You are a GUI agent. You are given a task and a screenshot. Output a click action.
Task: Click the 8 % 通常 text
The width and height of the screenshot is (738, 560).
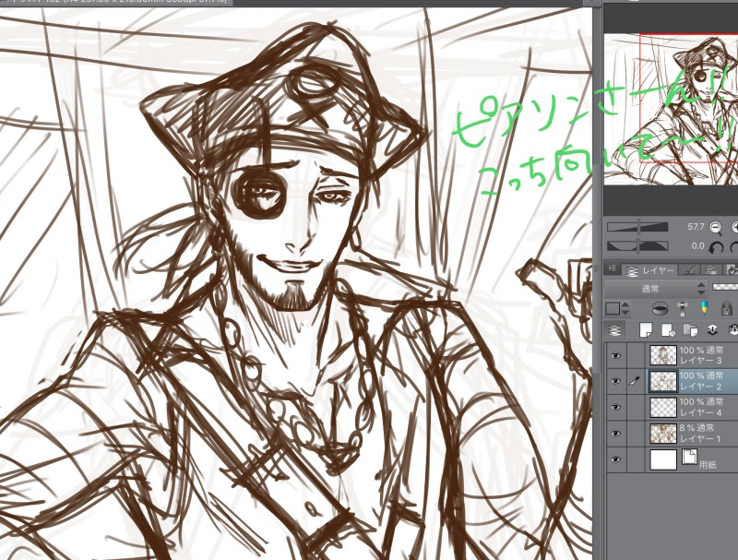(x=697, y=428)
